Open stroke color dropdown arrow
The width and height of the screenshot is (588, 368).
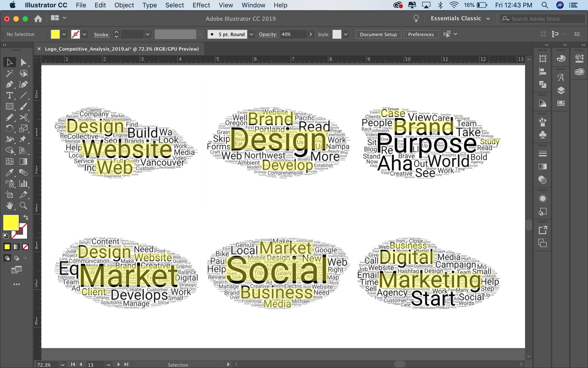coord(84,34)
